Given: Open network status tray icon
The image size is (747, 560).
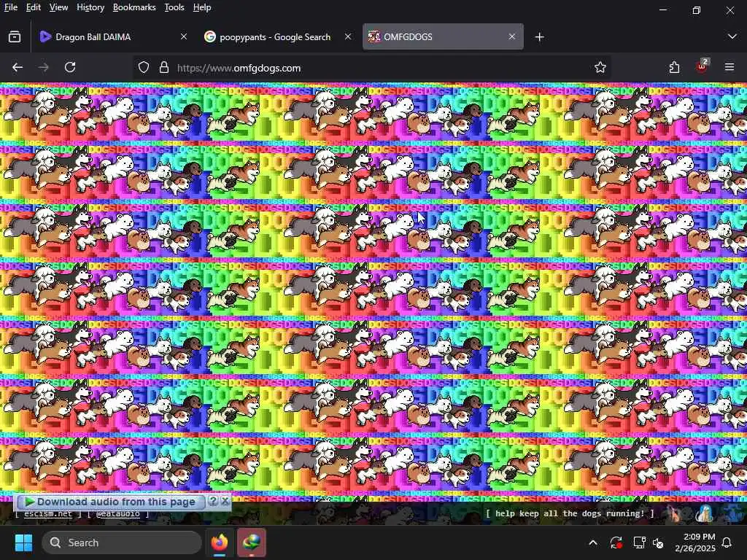Looking at the screenshot, I should pyautogui.click(x=639, y=542).
